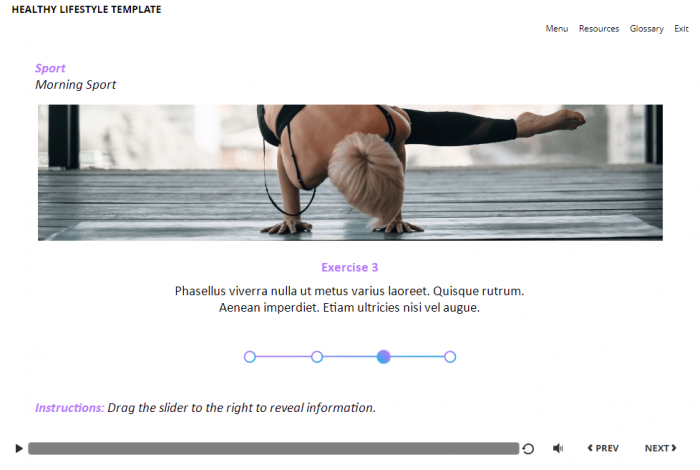Advance to next slide with NEXT
Image resolution: width=700 pixels, height=470 pixels.
(x=661, y=448)
